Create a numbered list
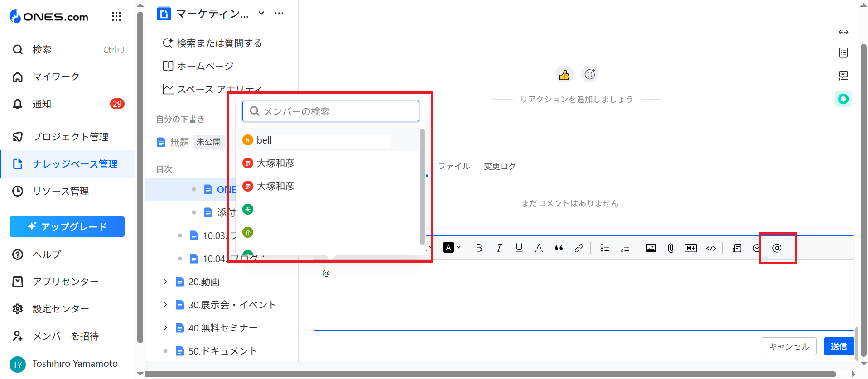The width and height of the screenshot is (868, 379). (625, 248)
